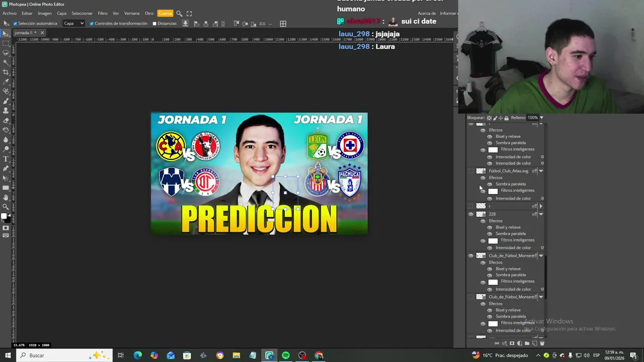Collapse effects arrow on layer 228
The image size is (644, 362).
(541, 214)
